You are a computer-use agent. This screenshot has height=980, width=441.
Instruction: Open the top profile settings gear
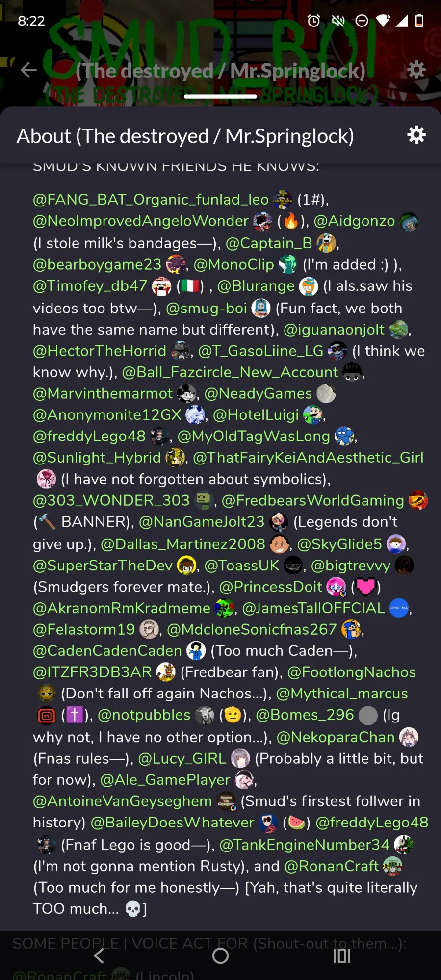[x=416, y=70]
